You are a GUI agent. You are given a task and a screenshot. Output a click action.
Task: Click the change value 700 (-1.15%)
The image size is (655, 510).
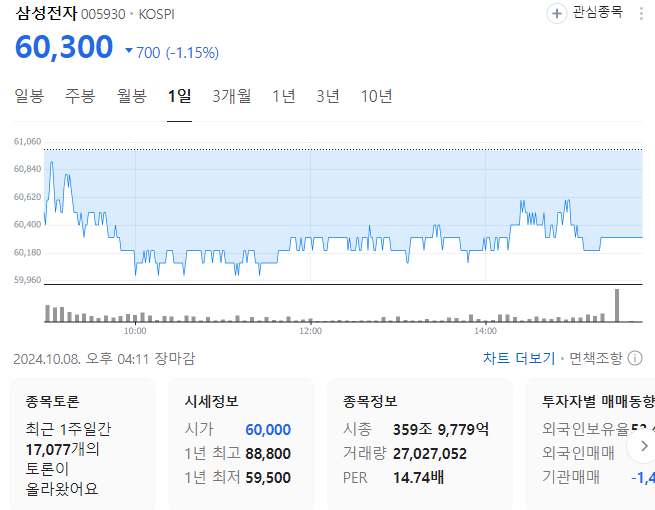(178, 53)
